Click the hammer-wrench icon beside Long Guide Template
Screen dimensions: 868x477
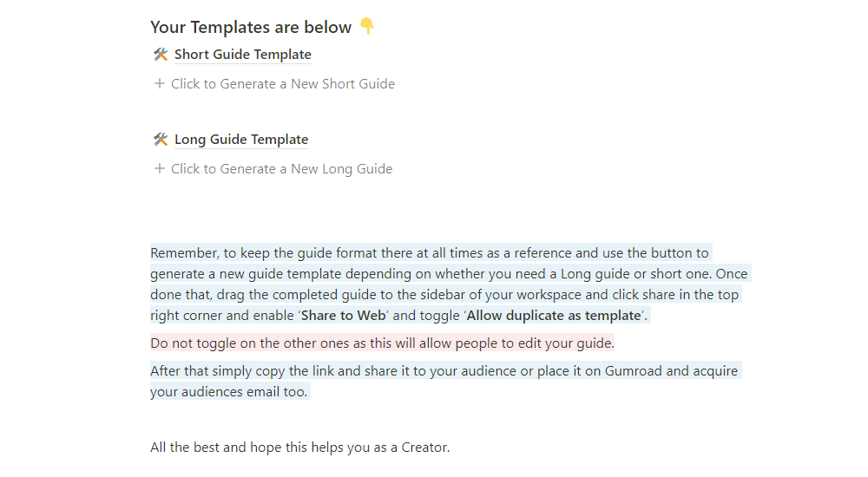(161, 140)
